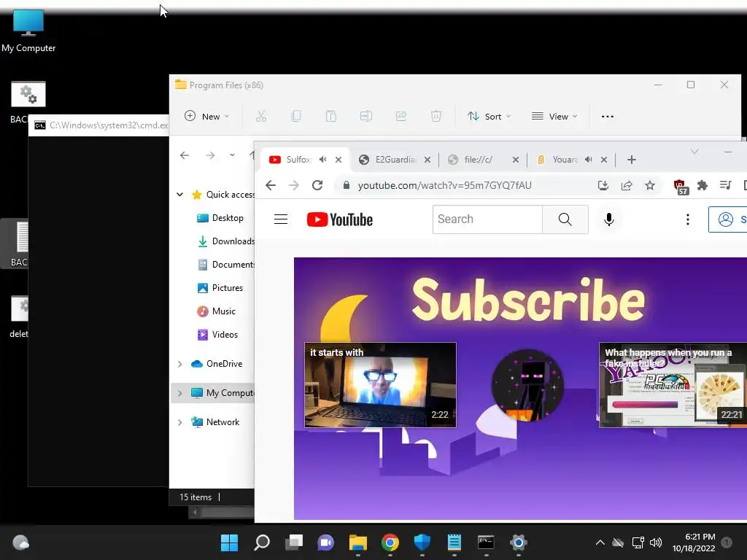Mute the Sulfox tab audio icon
The image size is (747, 560).
click(323, 160)
